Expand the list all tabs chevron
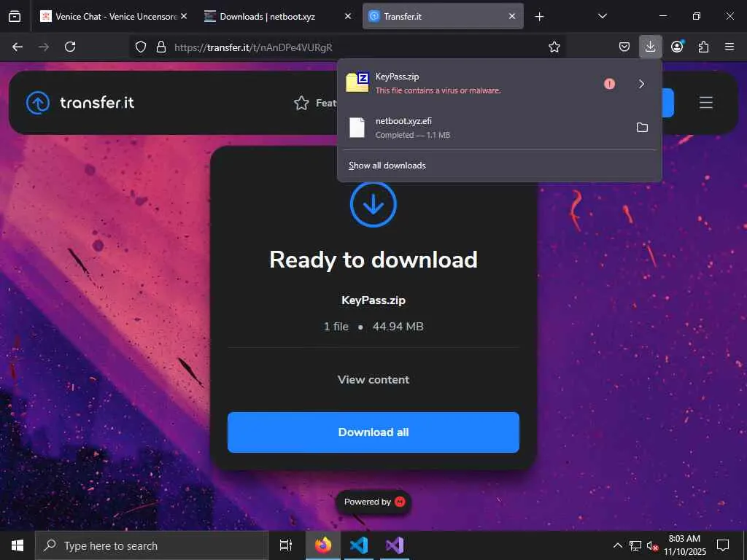The width and height of the screenshot is (747, 560). click(x=602, y=16)
